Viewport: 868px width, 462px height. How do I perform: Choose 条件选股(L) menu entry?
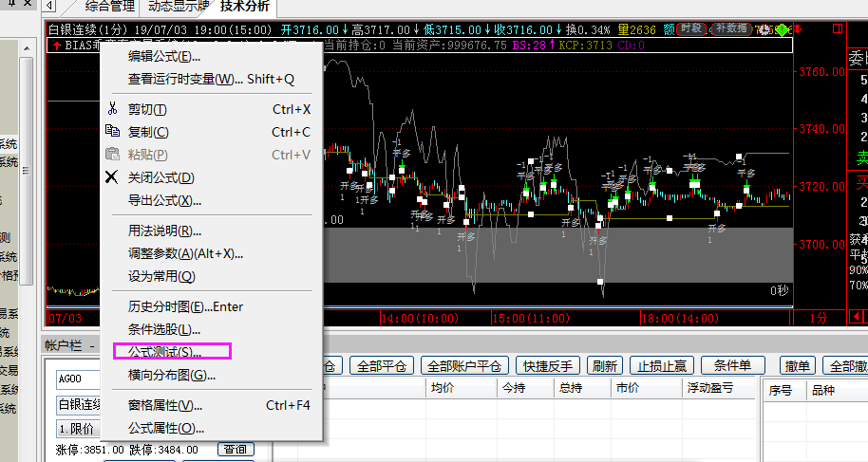click(x=212, y=329)
